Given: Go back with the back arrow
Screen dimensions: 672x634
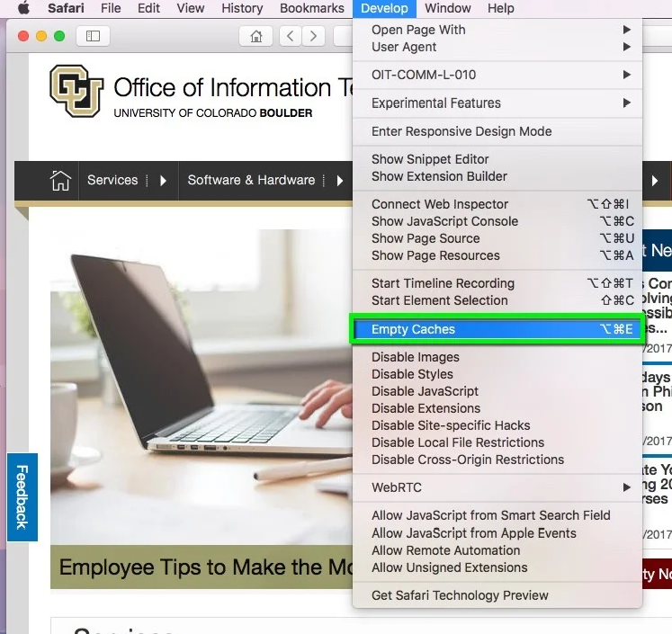Looking at the screenshot, I should click(x=291, y=36).
